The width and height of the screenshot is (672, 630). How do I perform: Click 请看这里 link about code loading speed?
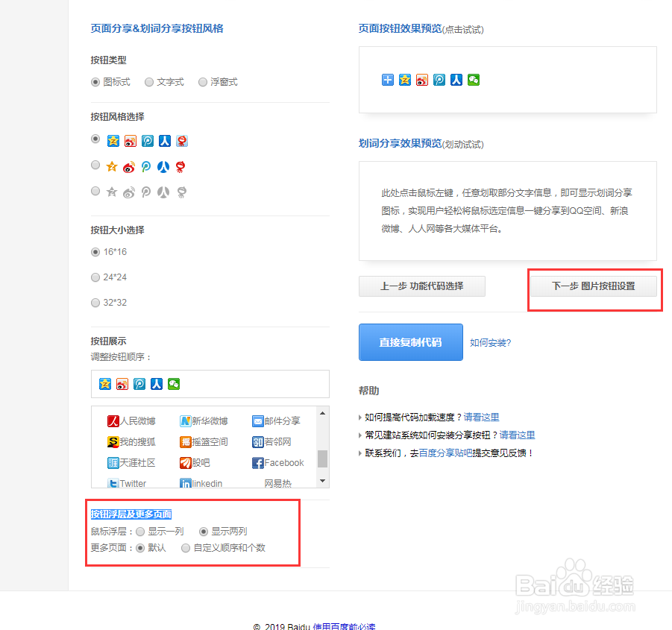(x=481, y=418)
